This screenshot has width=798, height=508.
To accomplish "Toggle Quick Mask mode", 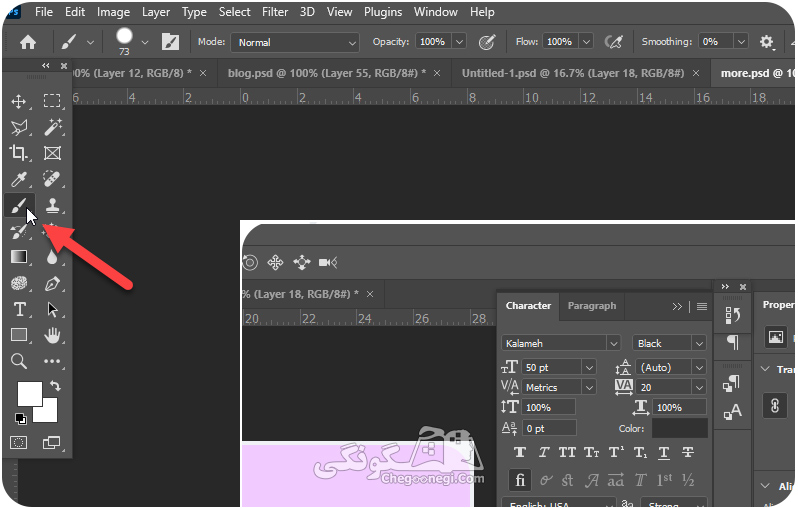I will [x=19, y=443].
